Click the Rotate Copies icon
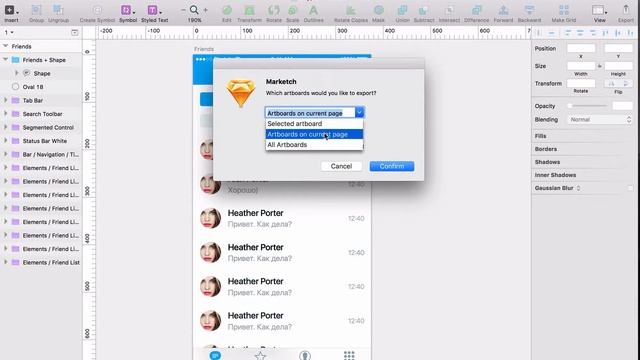 click(351, 10)
